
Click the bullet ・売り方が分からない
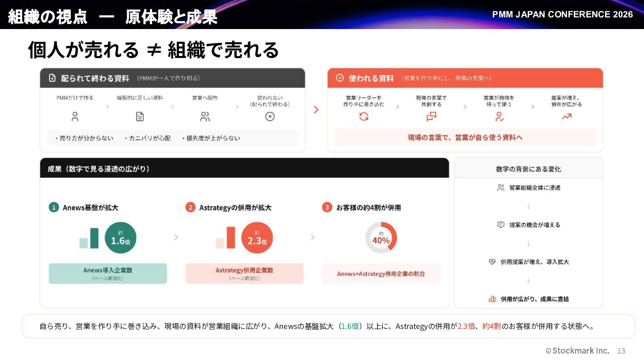(x=84, y=138)
